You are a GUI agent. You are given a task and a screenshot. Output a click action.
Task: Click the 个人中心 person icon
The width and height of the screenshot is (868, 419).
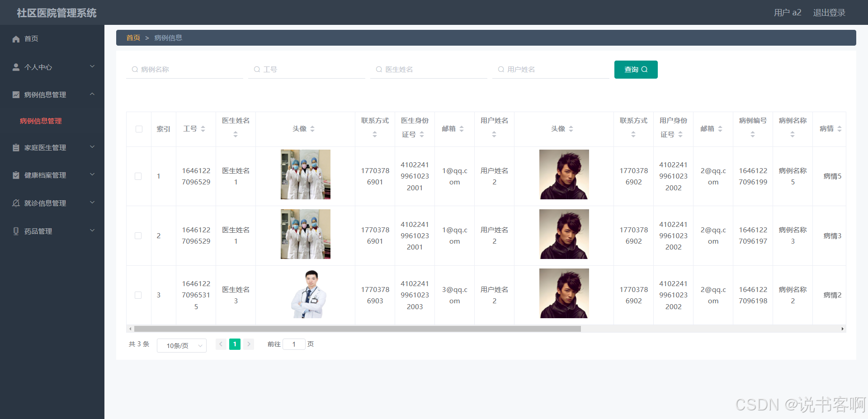pos(16,67)
